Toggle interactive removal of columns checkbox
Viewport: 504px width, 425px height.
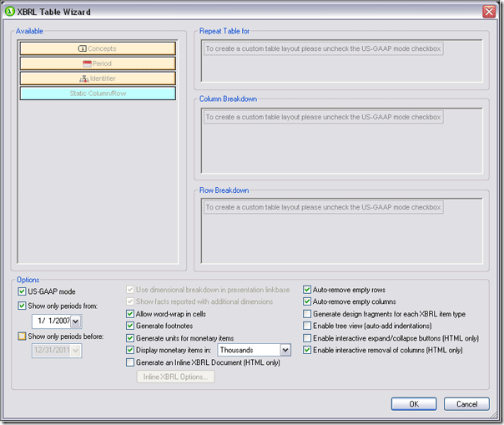pyautogui.click(x=307, y=350)
